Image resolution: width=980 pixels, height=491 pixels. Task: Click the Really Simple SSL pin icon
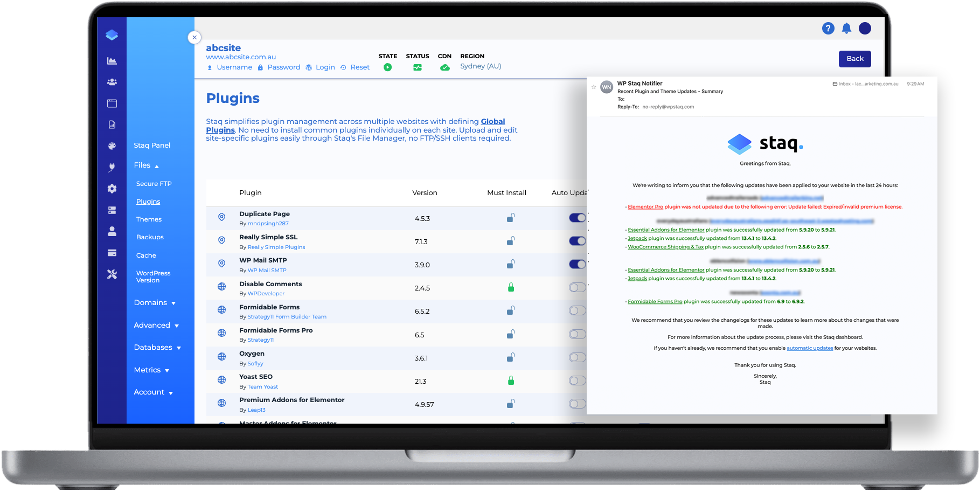pyautogui.click(x=221, y=240)
